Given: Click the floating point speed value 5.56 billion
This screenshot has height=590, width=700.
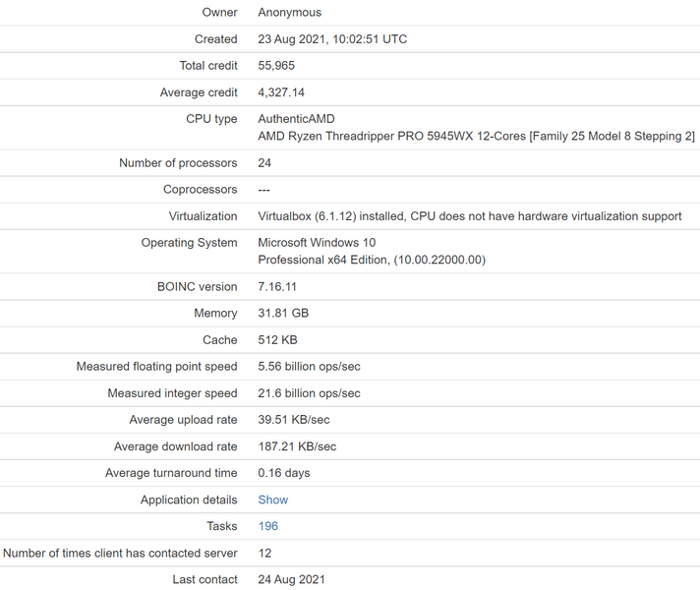Looking at the screenshot, I should [309, 367].
